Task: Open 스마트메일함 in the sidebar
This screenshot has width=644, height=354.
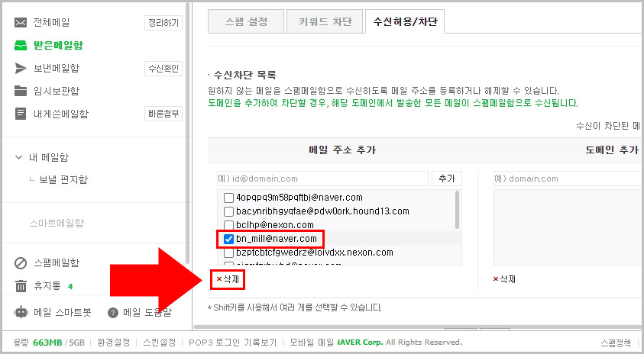Action: pos(57,223)
